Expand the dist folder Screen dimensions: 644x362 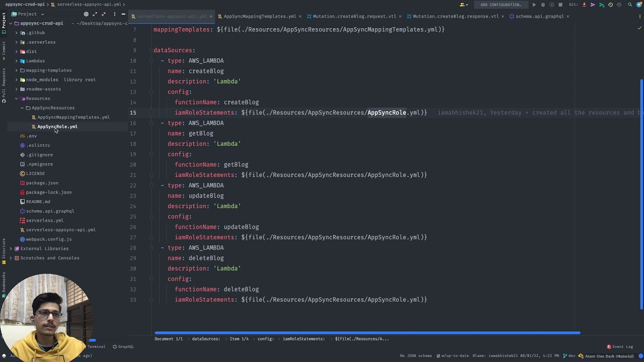[17, 51]
